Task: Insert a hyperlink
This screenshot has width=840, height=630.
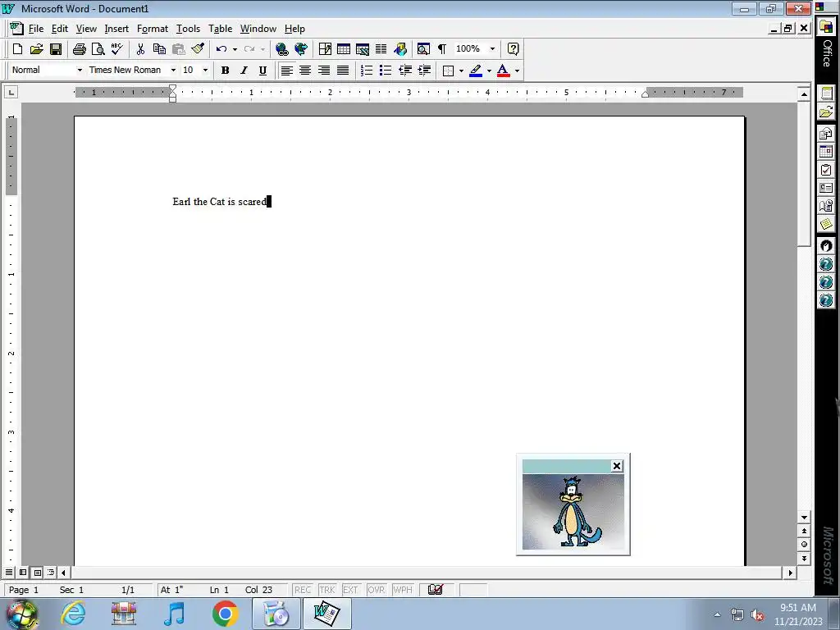Action: [282, 49]
